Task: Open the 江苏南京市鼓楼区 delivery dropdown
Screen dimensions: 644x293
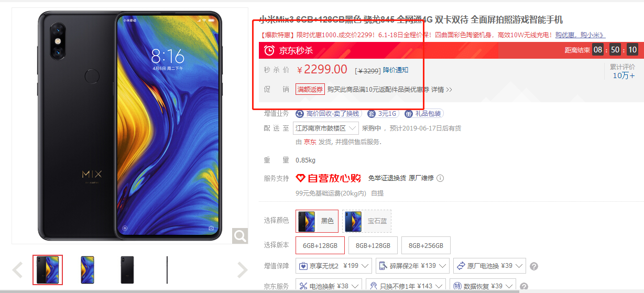Action: 326,128
